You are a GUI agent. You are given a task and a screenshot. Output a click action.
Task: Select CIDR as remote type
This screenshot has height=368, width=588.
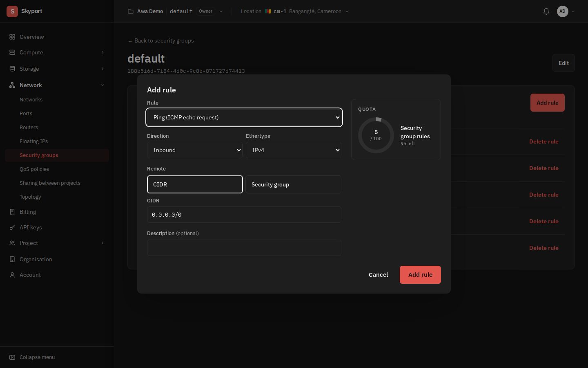click(x=195, y=184)
